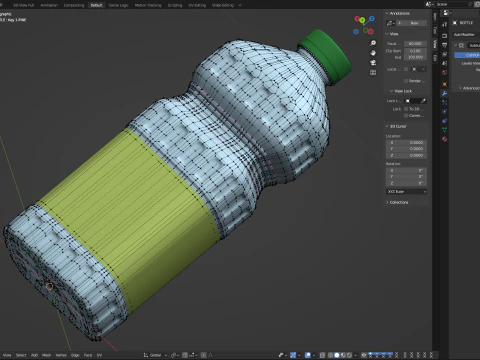Switch perspective/orthographic with the grid icon

373,72
